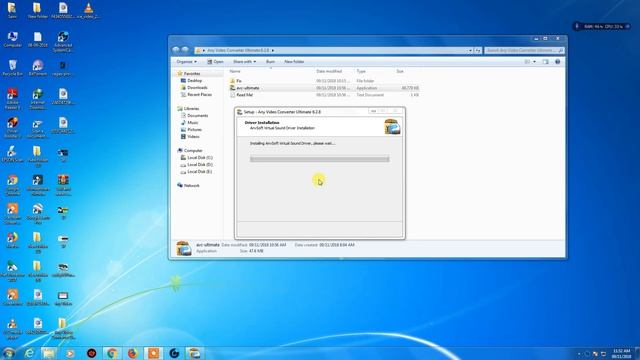Open the view options dropdown arrow
This screenshot has height=360, width=640.
(534, 62)
